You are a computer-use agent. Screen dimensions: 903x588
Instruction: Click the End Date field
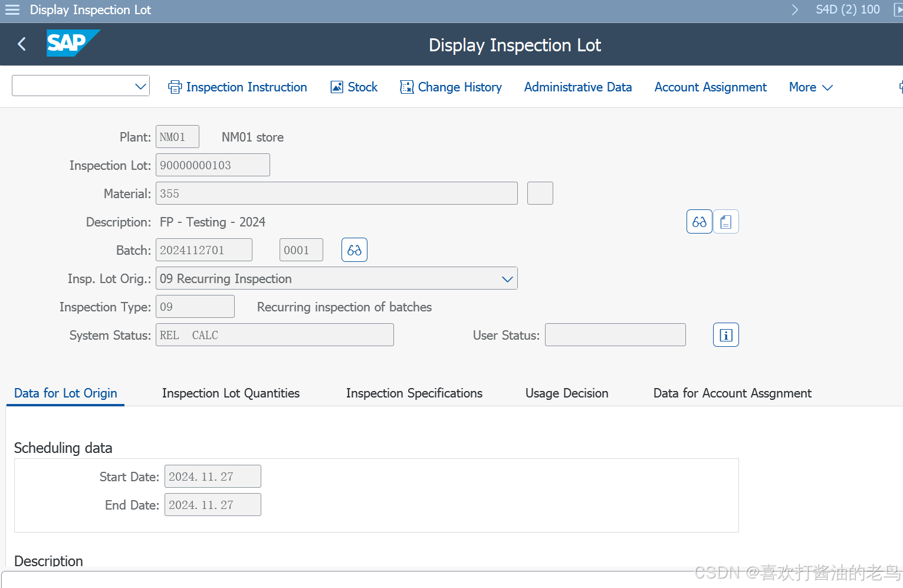pos(213,505)
